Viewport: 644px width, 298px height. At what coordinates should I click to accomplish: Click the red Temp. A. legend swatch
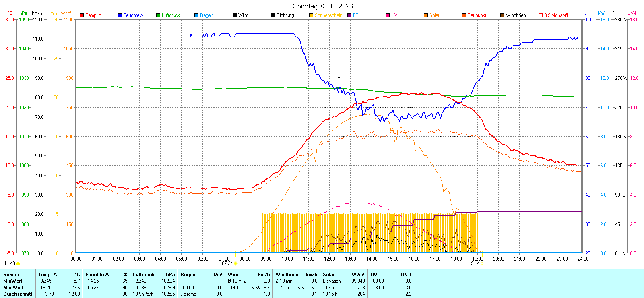click(82, 15)
